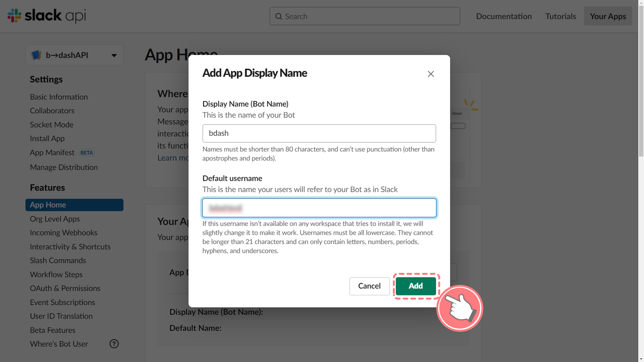Click the scrollbar down arrow
Image resolution: width=644 pixels, height=362 pixels.
[x=641, y=359]
